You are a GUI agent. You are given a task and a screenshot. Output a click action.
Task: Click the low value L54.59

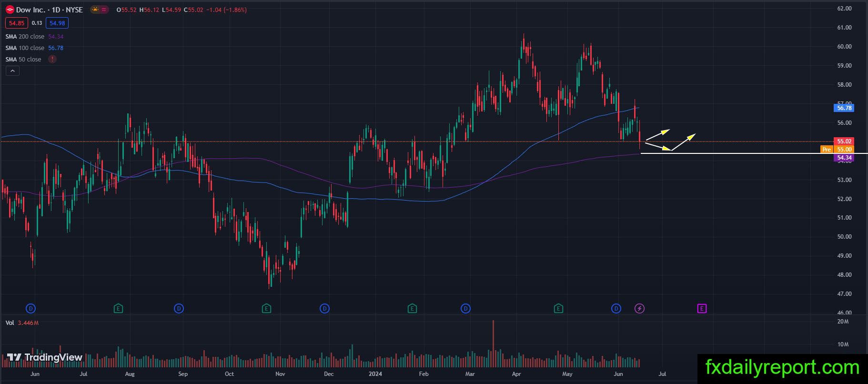pyautogui.click(x=172, y=10)
